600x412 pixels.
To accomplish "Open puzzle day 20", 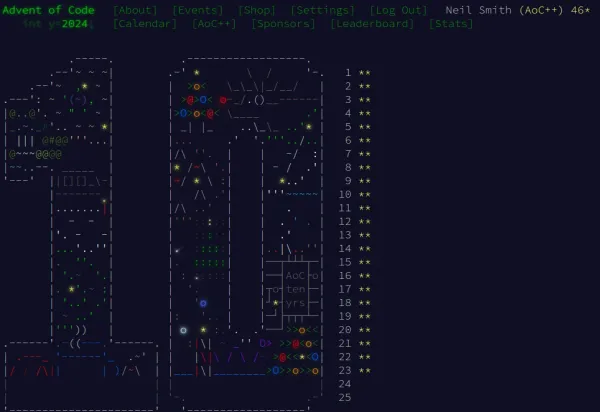I will [345, 330].
